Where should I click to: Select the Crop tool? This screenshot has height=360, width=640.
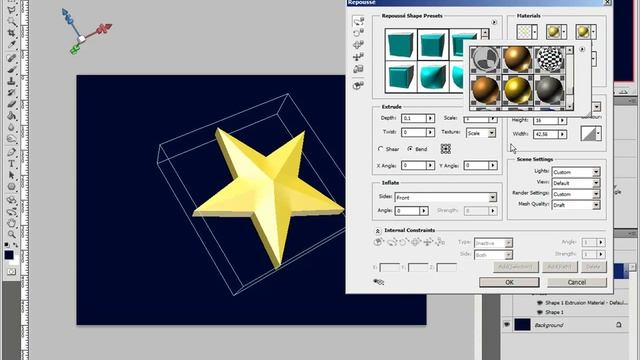tap(11, 33)
